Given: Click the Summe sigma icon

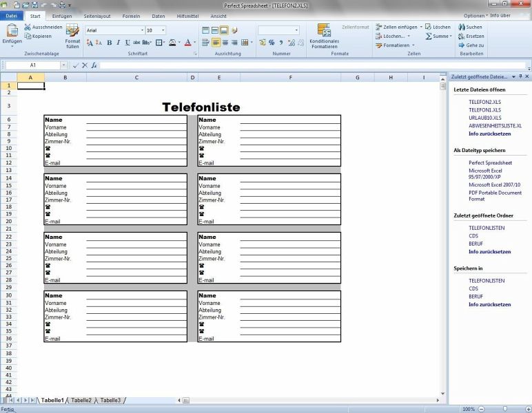Looking at the screenshot, I should click(x=428, y=36).
